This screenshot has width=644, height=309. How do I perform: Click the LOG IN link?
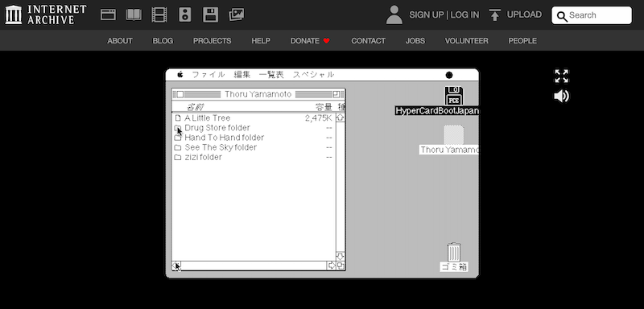pos(465,15)
